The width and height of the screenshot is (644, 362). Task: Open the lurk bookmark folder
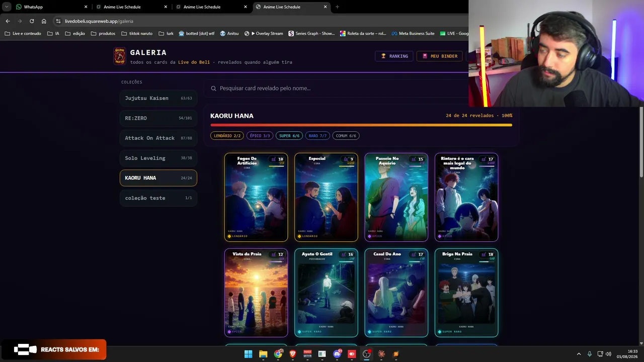point(166,34)
